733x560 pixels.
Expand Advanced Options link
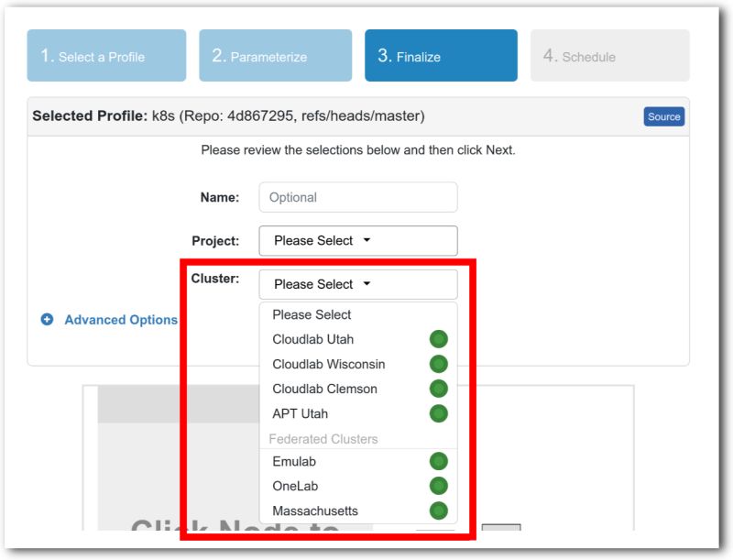121,320
